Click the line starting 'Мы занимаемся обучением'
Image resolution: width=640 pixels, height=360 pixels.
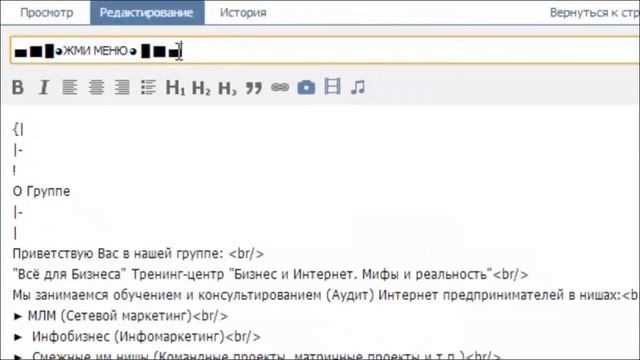click(326, 295)
